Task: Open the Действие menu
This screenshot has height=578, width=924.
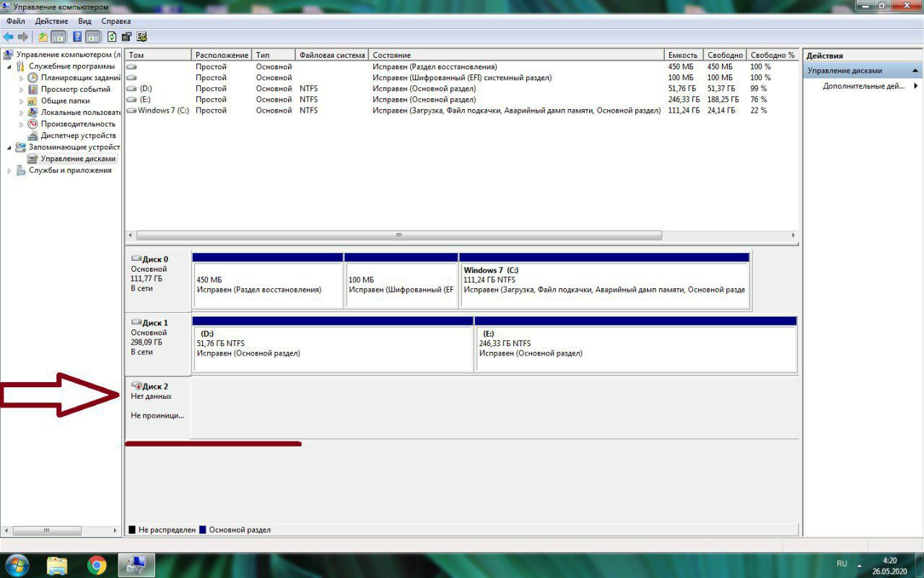Action: [x=52, y=22]
